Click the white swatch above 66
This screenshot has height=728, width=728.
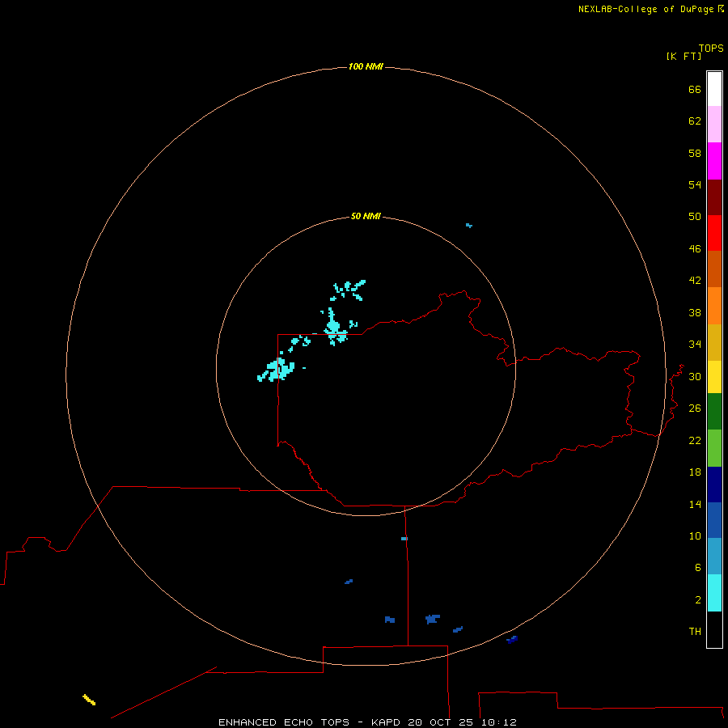714,89
